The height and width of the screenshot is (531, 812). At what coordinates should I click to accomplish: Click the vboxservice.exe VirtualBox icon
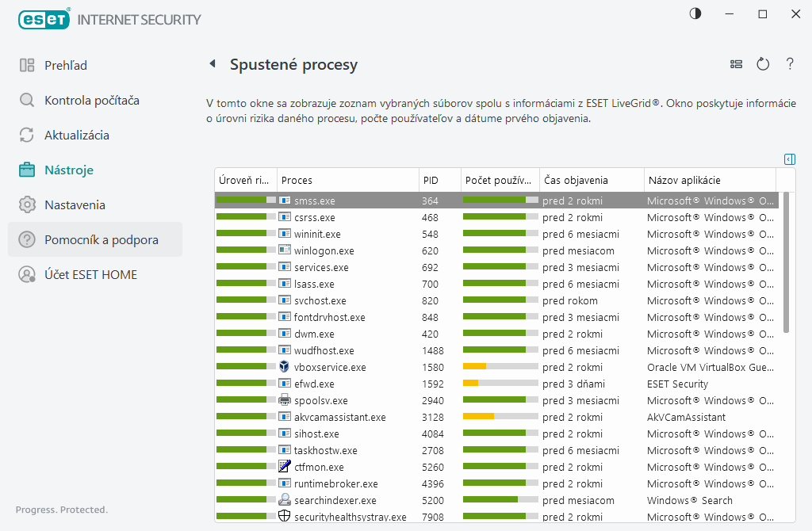tap(285, 367)
